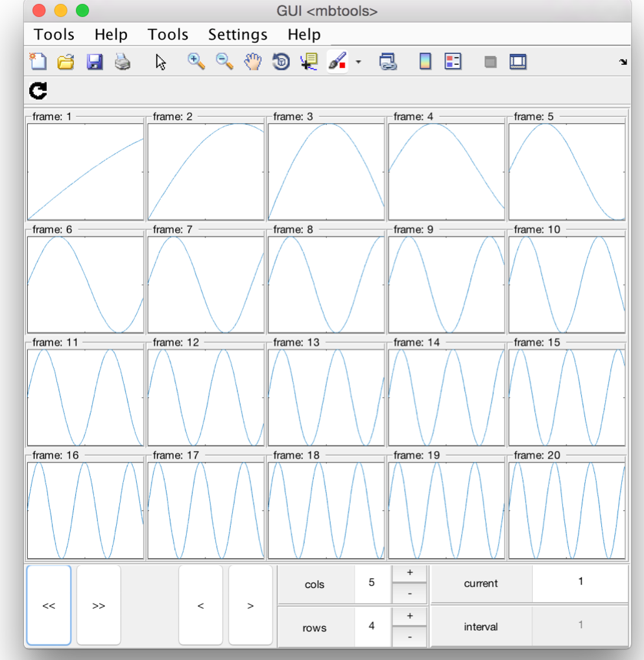Select the frame: 14 plot

(446, 397)
